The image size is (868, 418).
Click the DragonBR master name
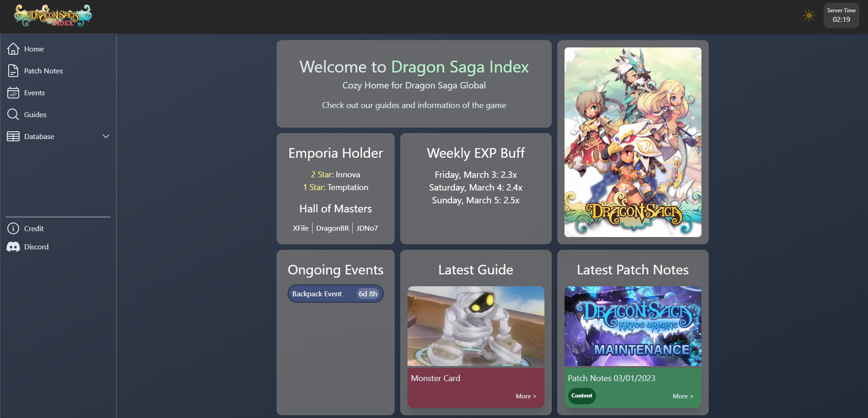[333, 228]
